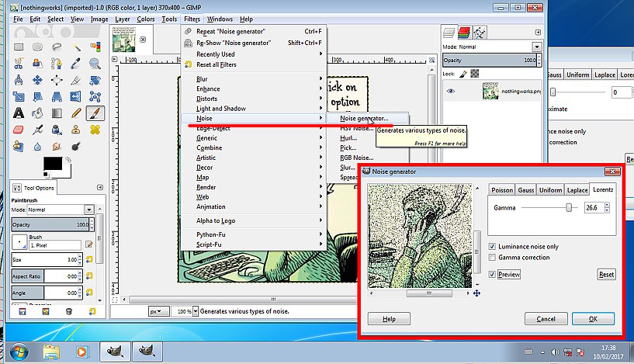Open the paintbrush Mode dropdown in Tool Options
The height and width of the screenshot is (364, 634).
[x=89, y=210]
